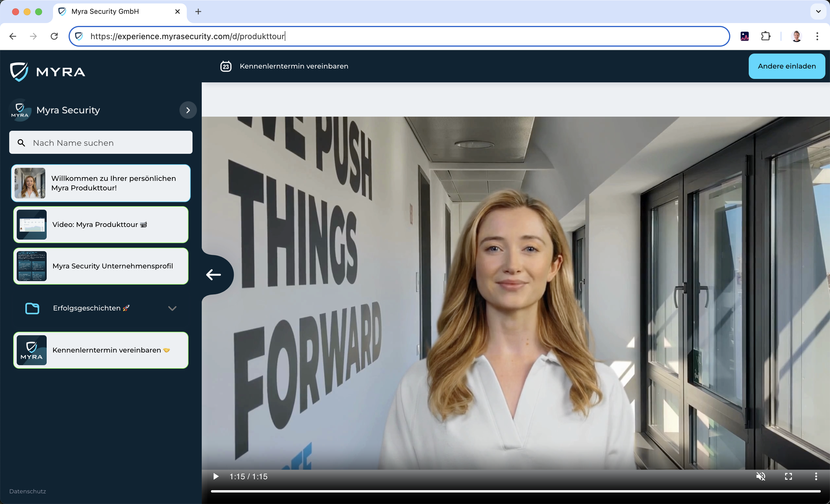Click the calendar icon in header
The height and width of the screenshot is (504, 830).
pyautogui.click(x=226, y=66)
